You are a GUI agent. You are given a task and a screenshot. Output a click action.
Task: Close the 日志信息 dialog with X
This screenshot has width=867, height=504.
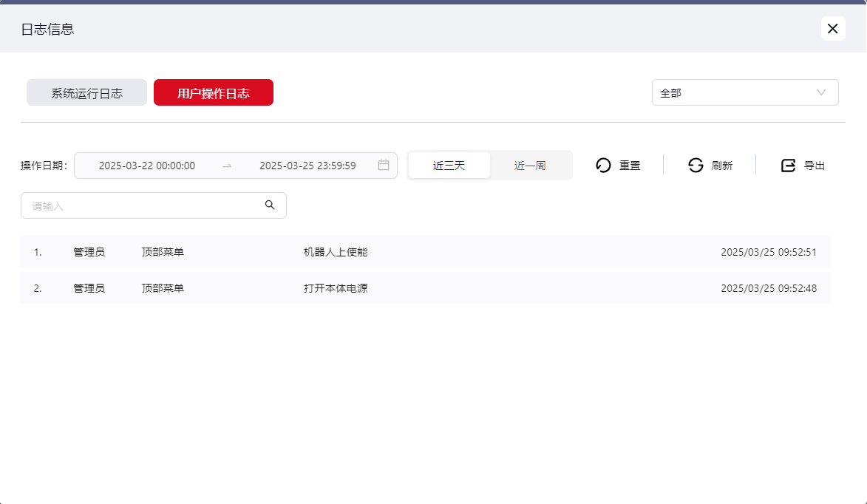(x=832, y=29)
